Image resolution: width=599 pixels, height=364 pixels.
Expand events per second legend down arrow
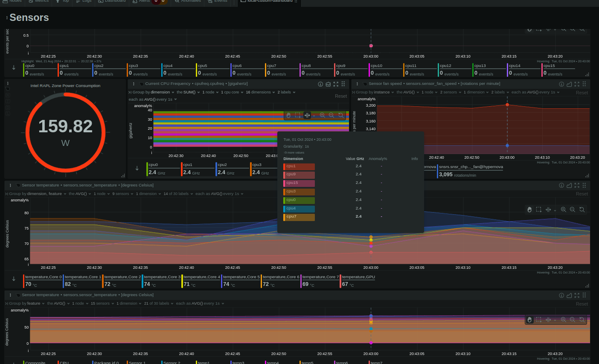pos(14,68)
